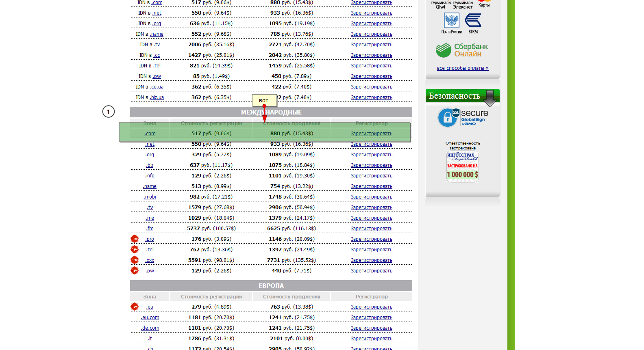The height and width of the screenshot is (350, 644).
Task: Click Зарегистрировать in the .info row
Action: coord(372,176)
